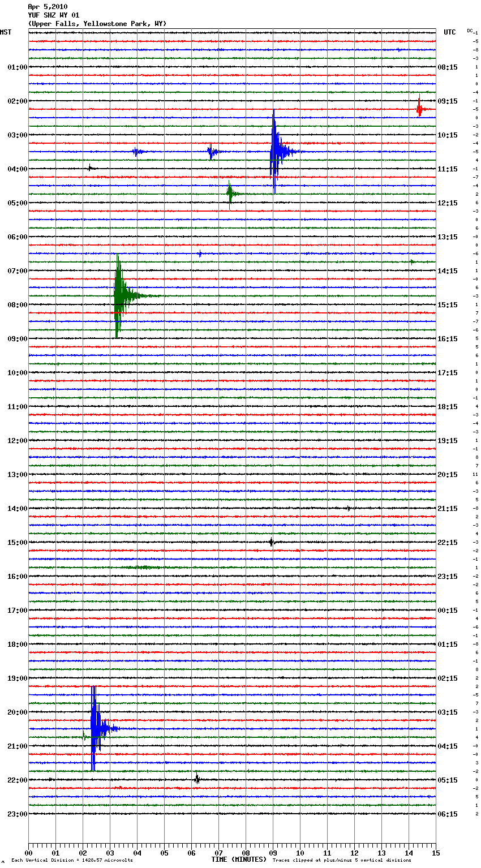
Task: Click the "23:15" UTC time label
Action: (x=448, y=577)
